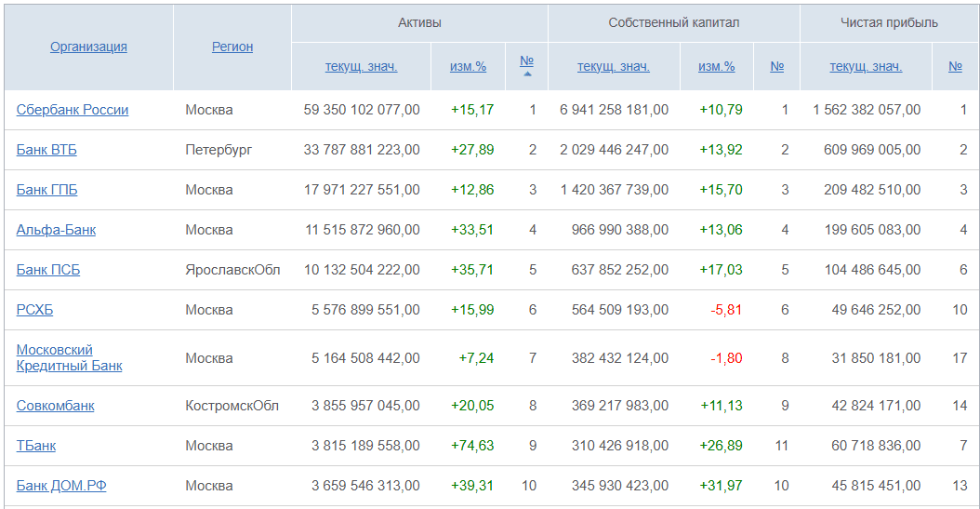980x509 pixels.
Task: Open Совкомбанк link
Action: (x=56, y=406)
